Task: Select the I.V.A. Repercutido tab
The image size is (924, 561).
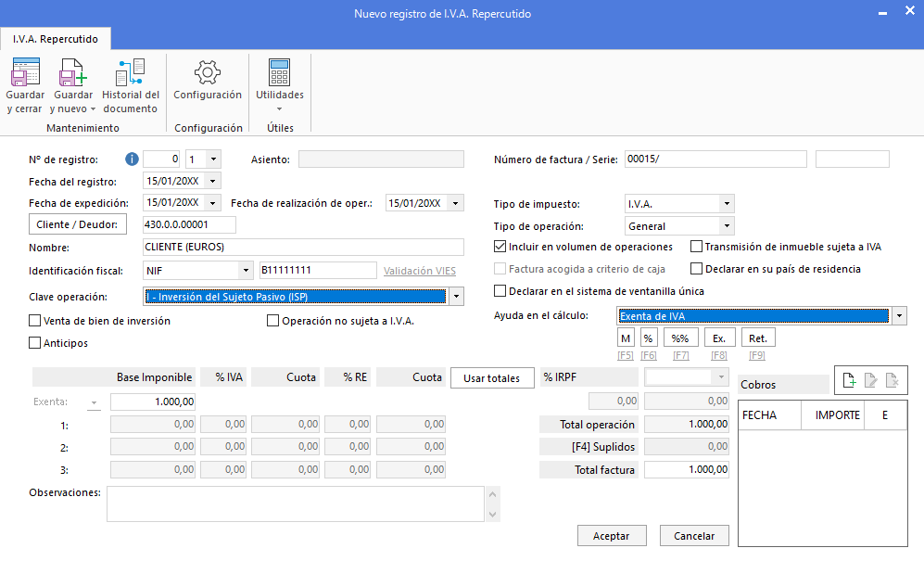Action: (56, 39)
